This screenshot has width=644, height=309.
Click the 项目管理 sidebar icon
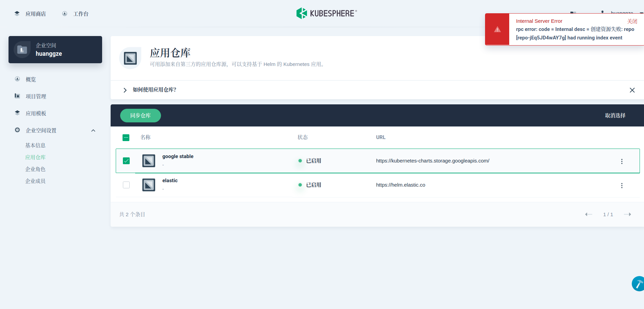tap(17, 96)
